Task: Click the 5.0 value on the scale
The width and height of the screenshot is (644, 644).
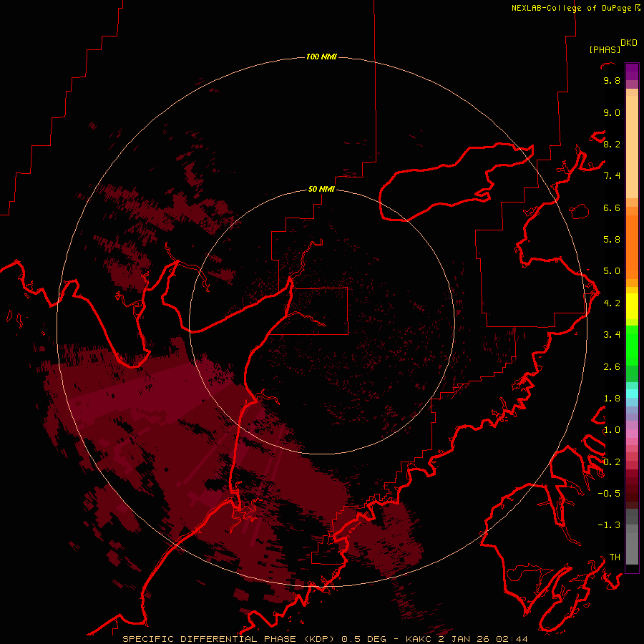Action: tap(612, 271)
